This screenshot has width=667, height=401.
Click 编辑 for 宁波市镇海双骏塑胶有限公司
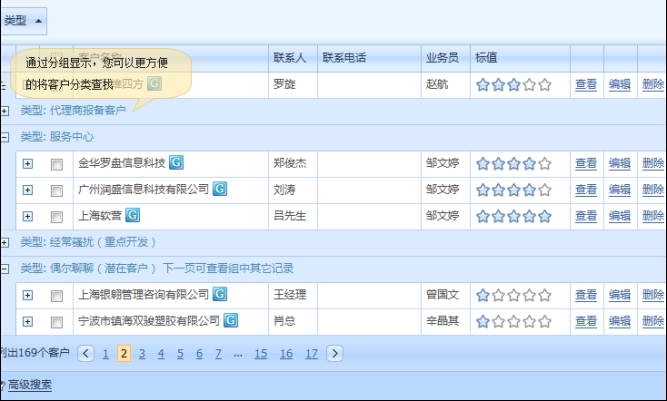pos(619,321)
